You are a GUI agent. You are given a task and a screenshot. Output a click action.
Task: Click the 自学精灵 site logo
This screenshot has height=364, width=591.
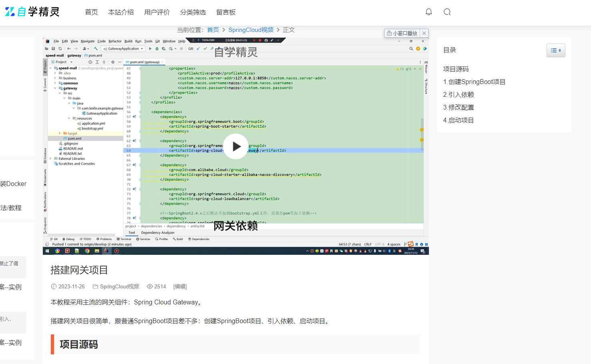click(32, 12)
